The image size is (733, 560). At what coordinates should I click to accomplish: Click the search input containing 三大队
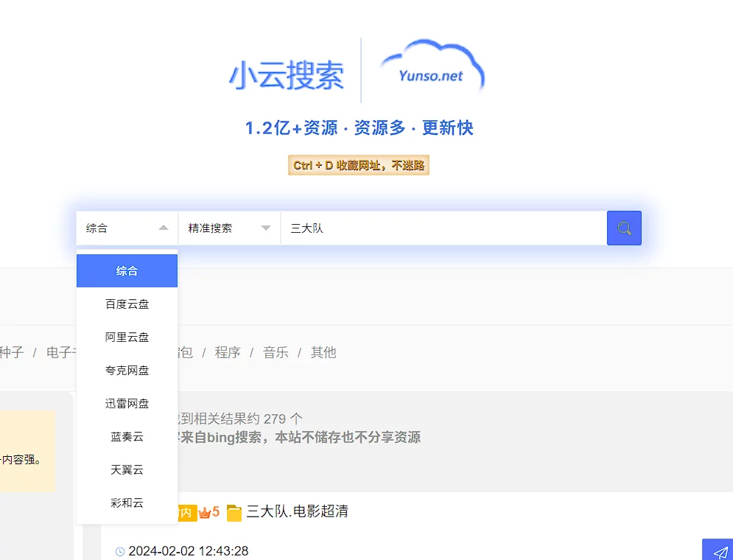(442, 228)
